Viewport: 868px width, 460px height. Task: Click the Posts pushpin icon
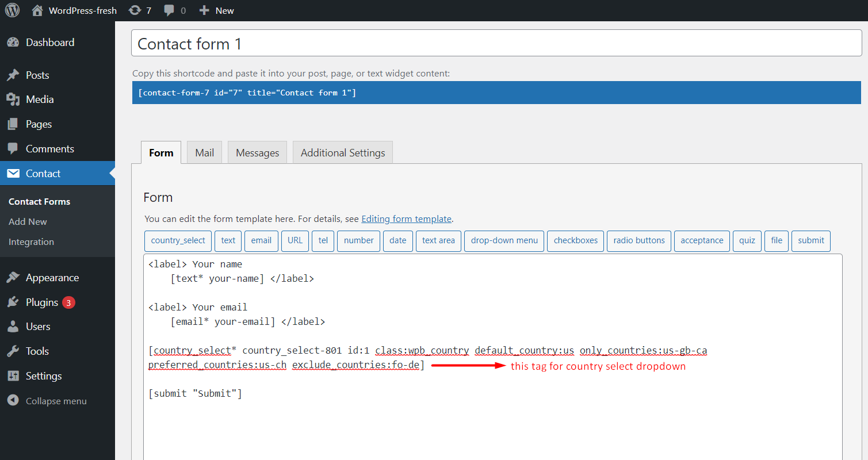pos(13,75)
